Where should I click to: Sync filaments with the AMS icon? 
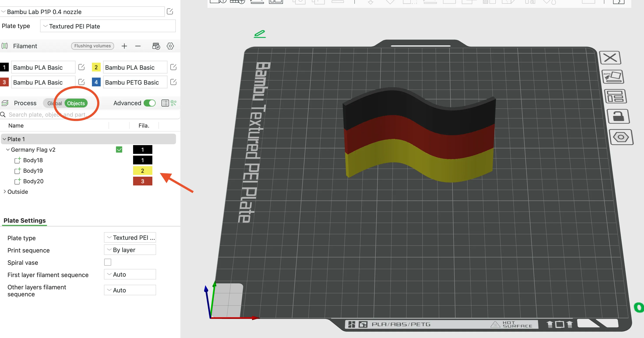click(x=156, y=46)
